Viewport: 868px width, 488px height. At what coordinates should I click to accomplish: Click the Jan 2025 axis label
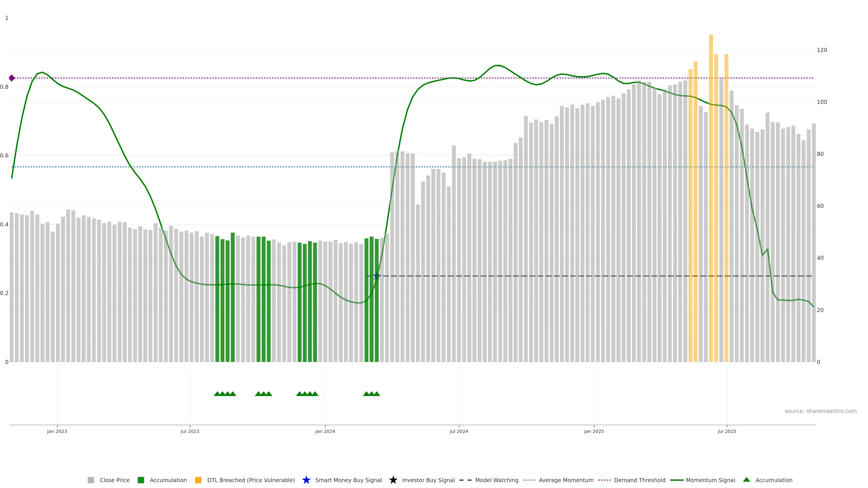[x=594, y=431]
